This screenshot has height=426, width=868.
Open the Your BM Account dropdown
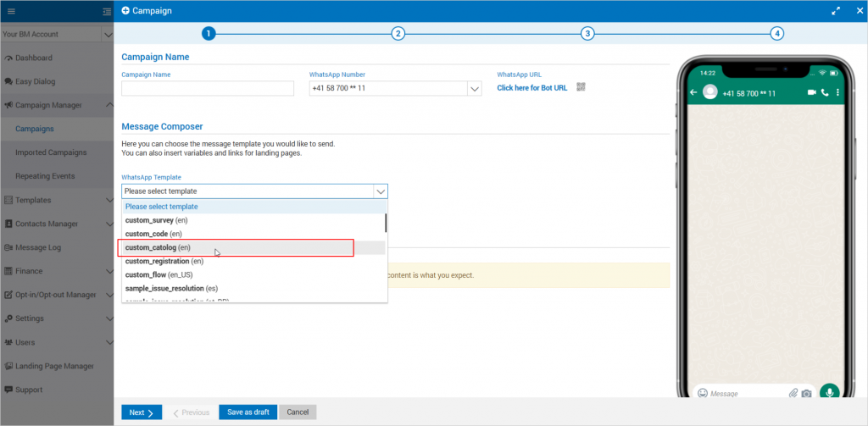coord(107,35)
